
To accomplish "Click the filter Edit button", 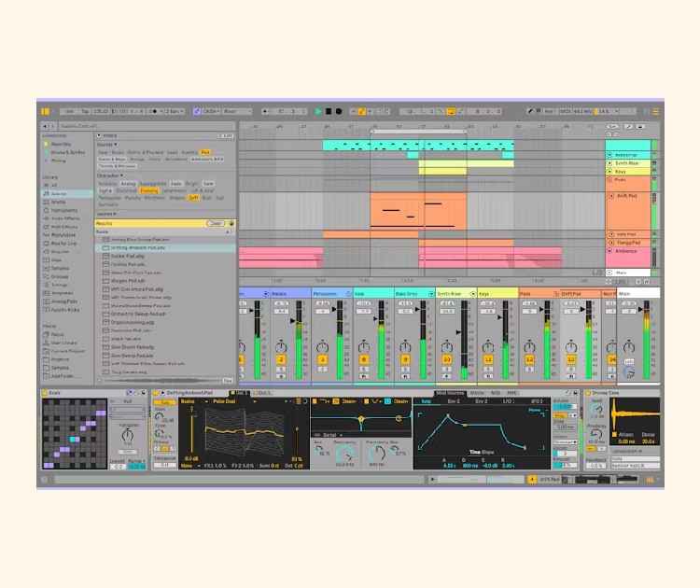I will pyautogui.click(x=226, y=135).
